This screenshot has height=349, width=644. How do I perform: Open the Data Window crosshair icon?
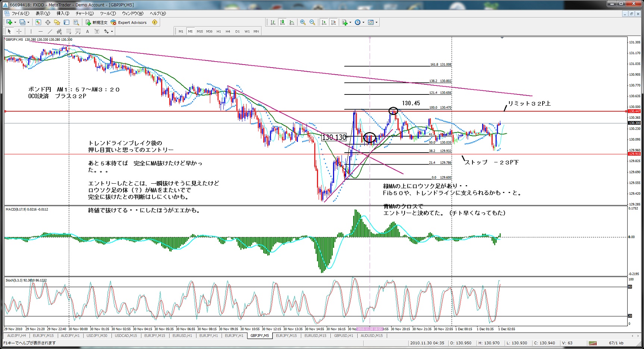click(x=48, y=22)
